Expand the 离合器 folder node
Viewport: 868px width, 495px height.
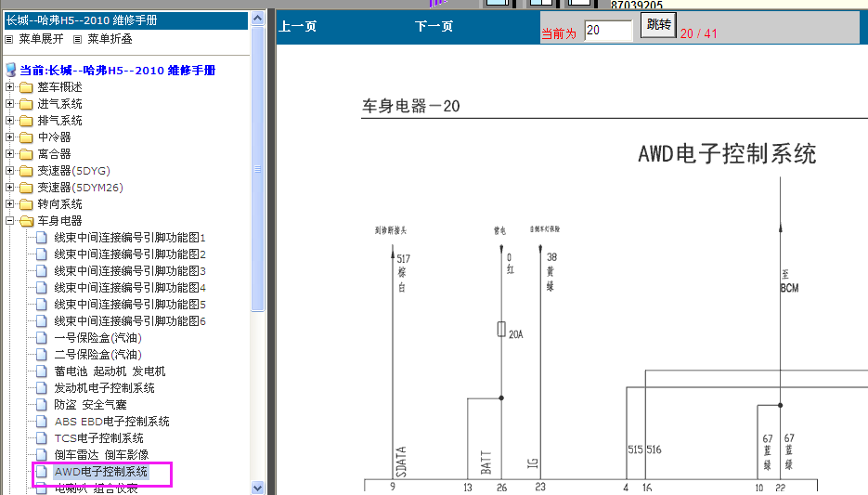tap(10, 154)
